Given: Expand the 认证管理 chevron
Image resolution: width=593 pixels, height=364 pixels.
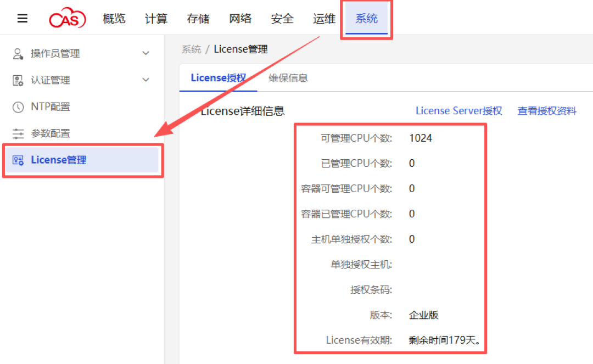Looking at the screenshot, I should [146, 80].
